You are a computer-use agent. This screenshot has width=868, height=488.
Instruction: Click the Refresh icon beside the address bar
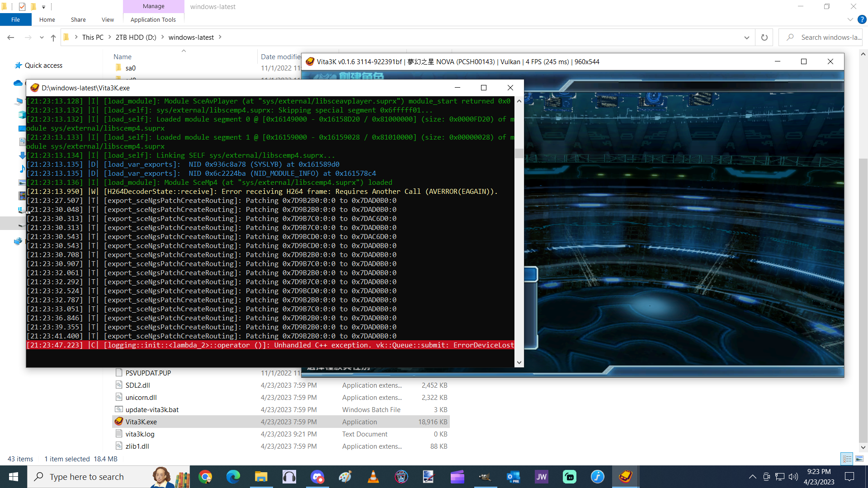coord(764,37)
